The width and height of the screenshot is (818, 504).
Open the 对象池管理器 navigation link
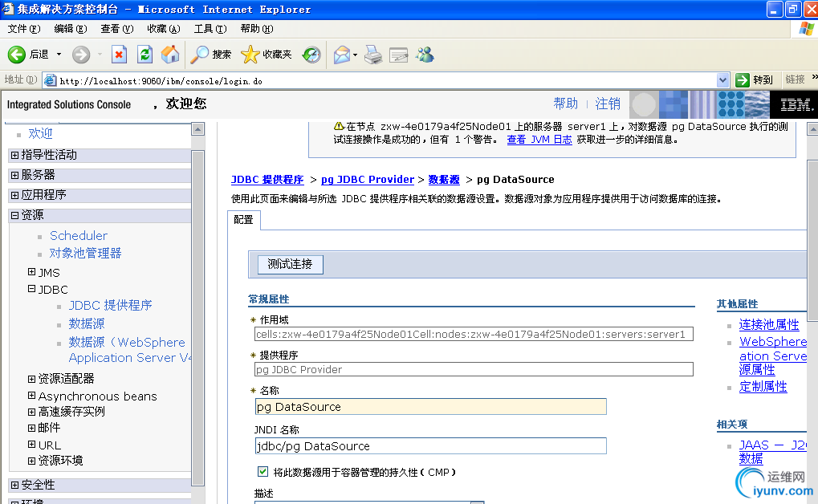click(86, 254)
